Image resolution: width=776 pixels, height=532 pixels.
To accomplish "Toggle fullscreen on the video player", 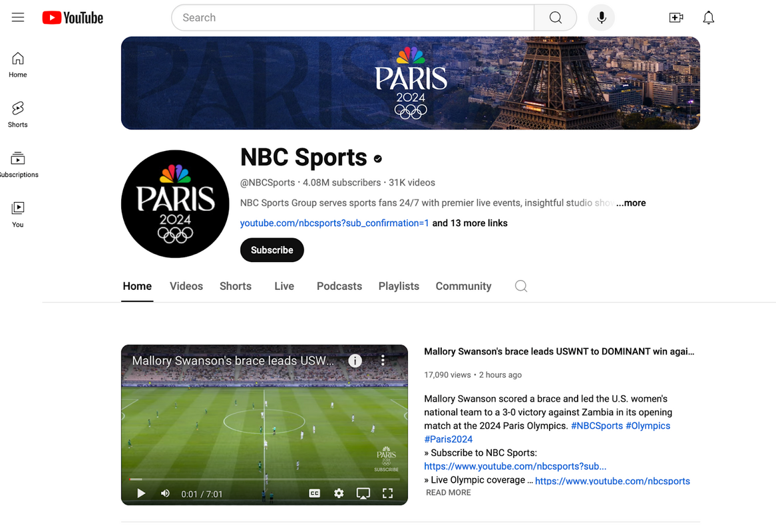I will [388, 493].
